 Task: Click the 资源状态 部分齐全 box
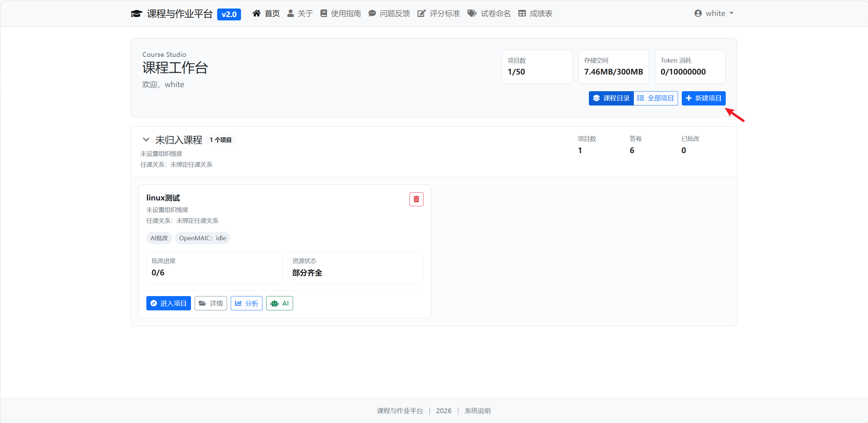[x=355, y=267]
